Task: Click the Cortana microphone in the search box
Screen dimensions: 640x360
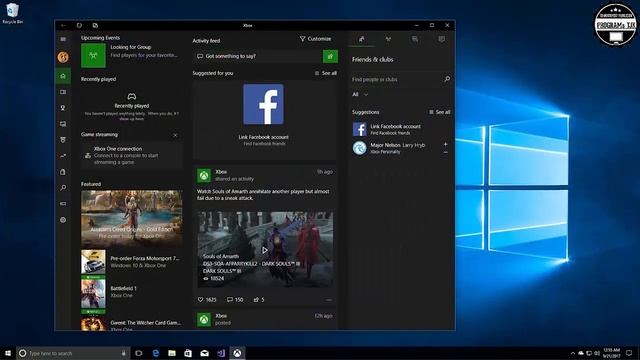Action: pyautogui.click(x=124, y=353)
